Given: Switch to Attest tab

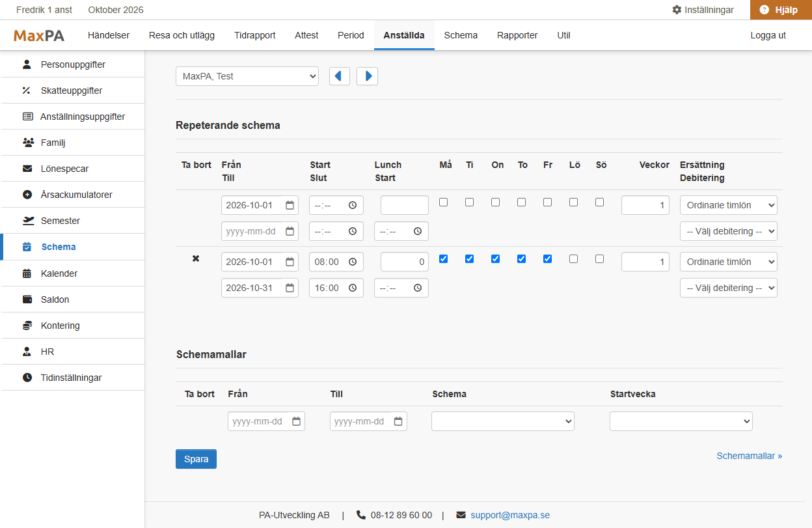Looking at the screenshot, I should click(306, 35).
